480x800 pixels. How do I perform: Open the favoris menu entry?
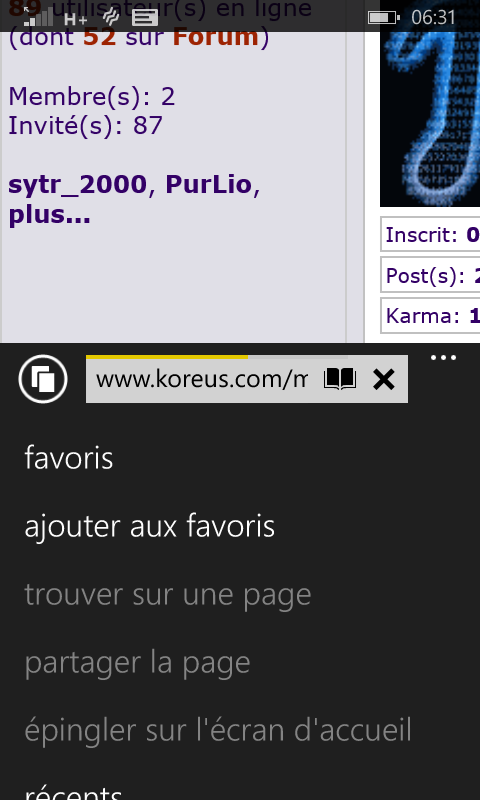click(69, 458)
